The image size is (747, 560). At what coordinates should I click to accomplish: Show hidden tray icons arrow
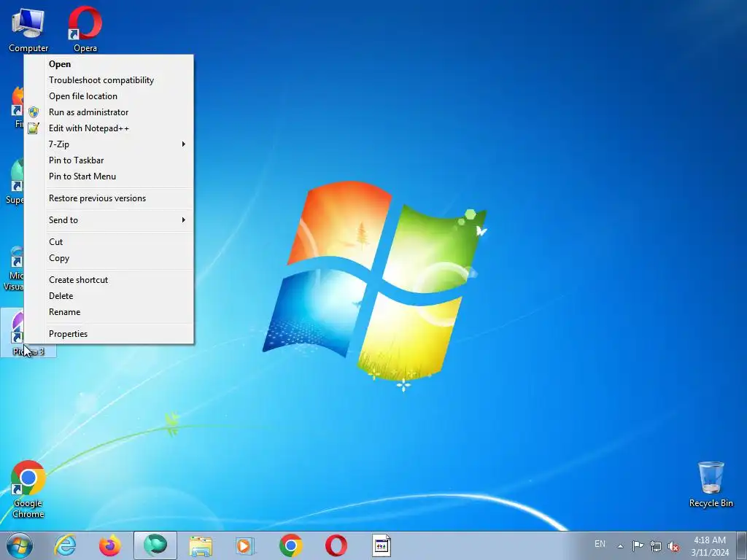click(x=620, y=546)
